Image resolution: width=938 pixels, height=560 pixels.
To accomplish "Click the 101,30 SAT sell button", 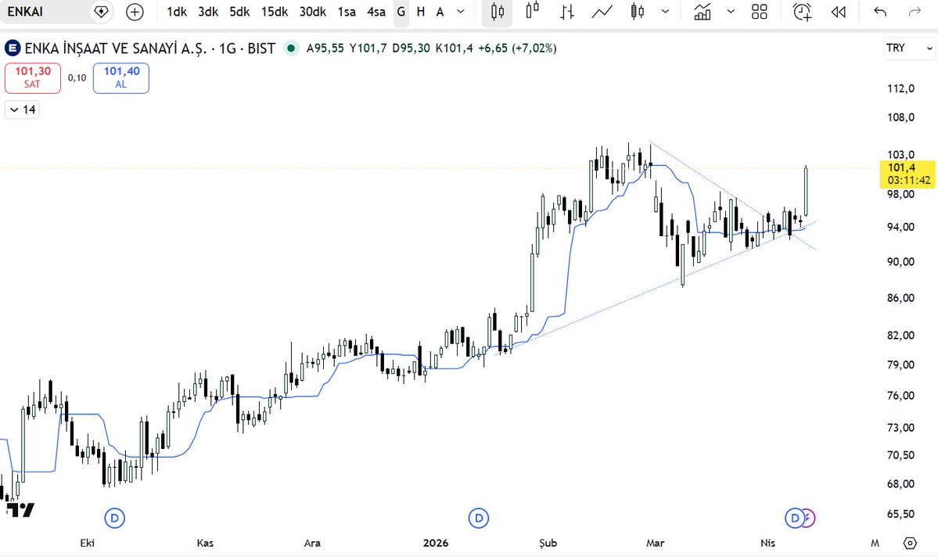I will point(32,77).
